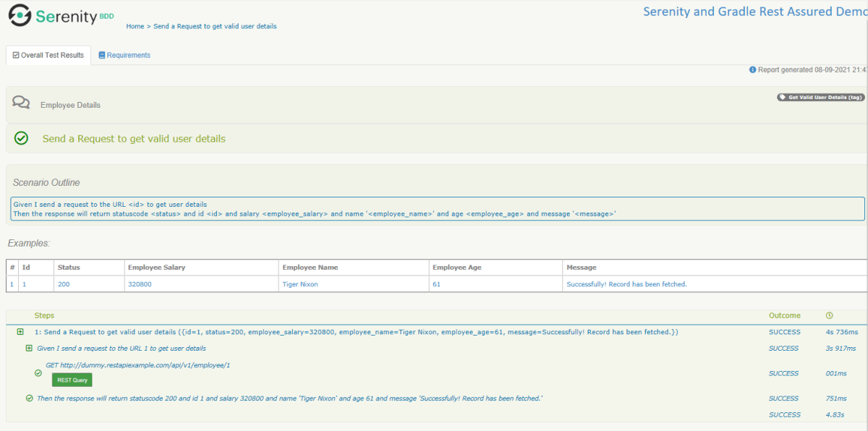Click the REST Query button

point(72,379)
